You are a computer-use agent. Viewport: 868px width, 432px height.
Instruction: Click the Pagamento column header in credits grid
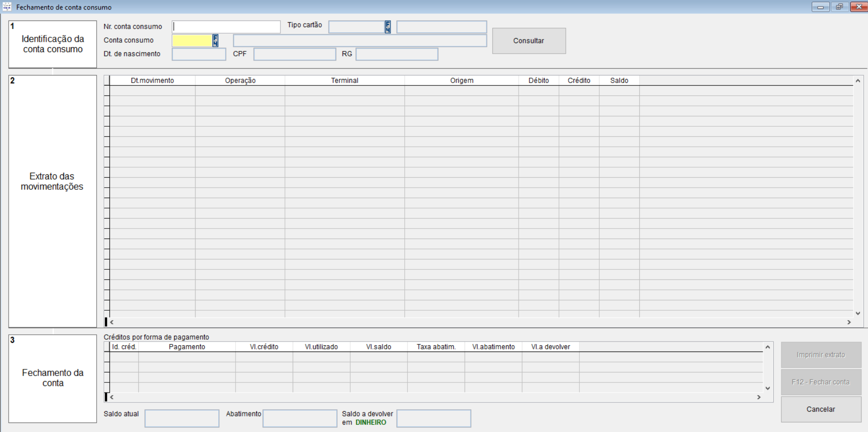186,347
